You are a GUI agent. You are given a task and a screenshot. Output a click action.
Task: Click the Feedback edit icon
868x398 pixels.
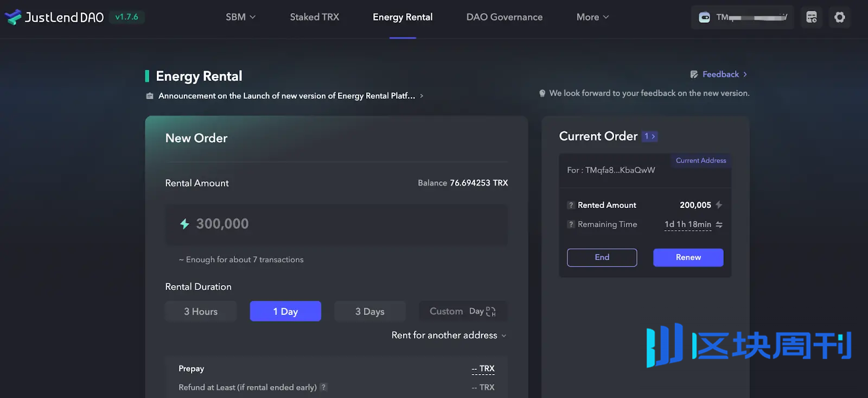coord(694,74)
